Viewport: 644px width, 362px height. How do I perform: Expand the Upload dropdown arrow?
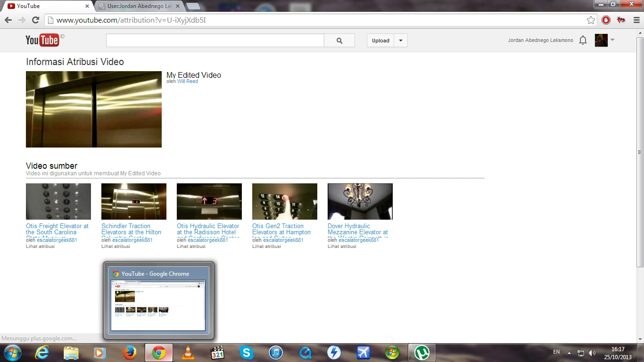pos(401,41)
